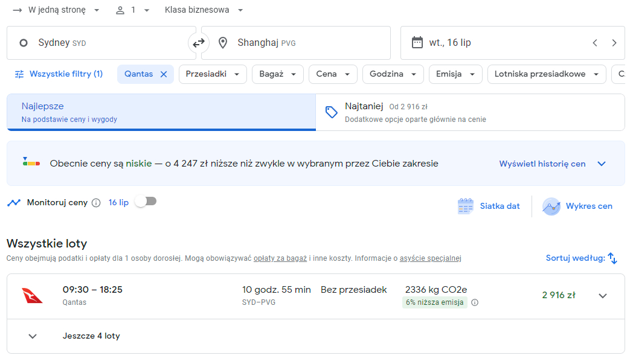Open the Siatka dat date grid
Image resolution: width=633 pixels, height=364 pixels.
coord(489,206)
